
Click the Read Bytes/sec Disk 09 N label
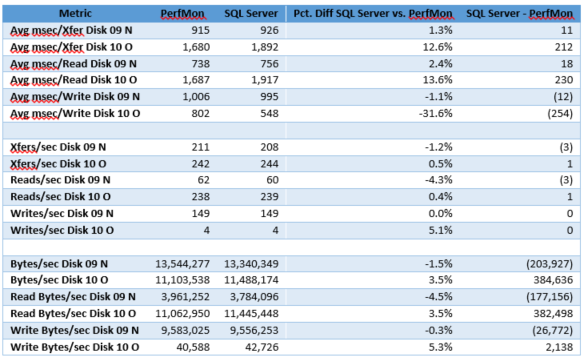click(x=73, y=297)
